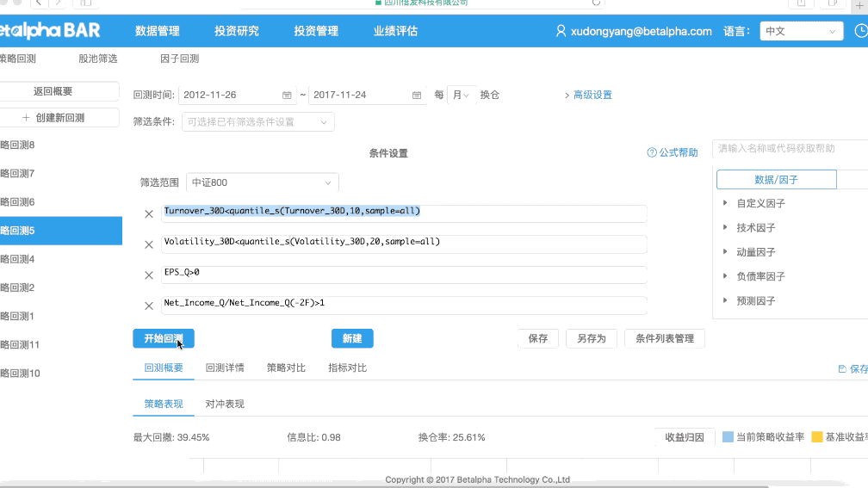
Task: Click 保存 button under conditions
Action: [x=538, y=338]
